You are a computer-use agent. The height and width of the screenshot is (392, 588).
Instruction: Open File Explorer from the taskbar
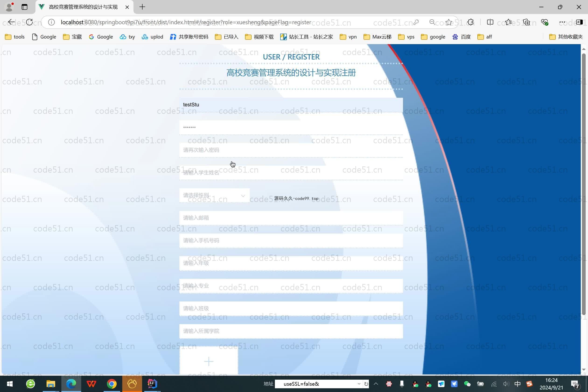pyautogui.click(x=51, y=384)
